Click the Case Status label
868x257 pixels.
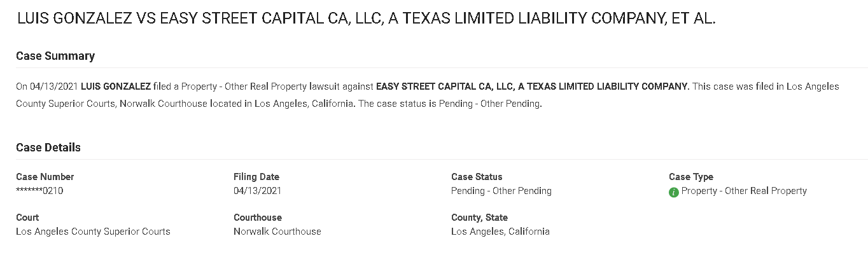tap(477, 177)
